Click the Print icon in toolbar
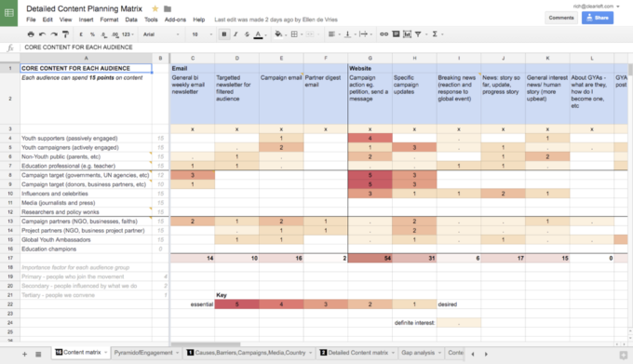 (31, 34)
